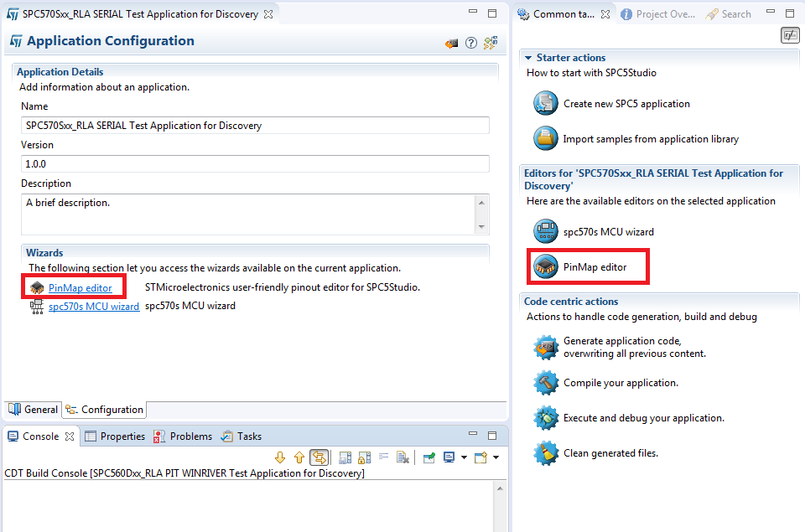Open help with the question mark icon

[x=470, y=43]
